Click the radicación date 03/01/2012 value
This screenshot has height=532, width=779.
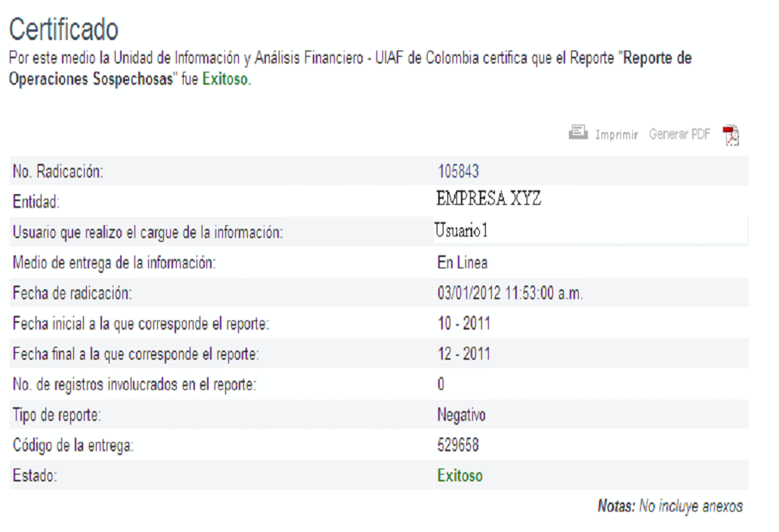509,293
